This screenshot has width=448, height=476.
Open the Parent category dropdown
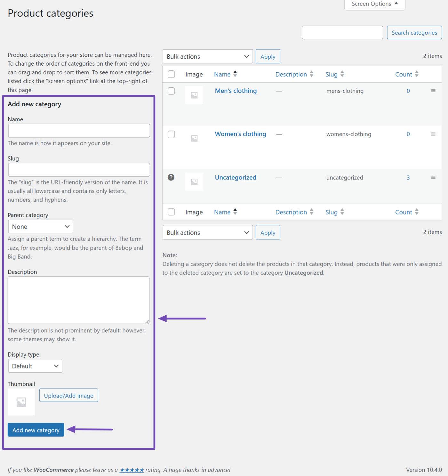(40, 226)
